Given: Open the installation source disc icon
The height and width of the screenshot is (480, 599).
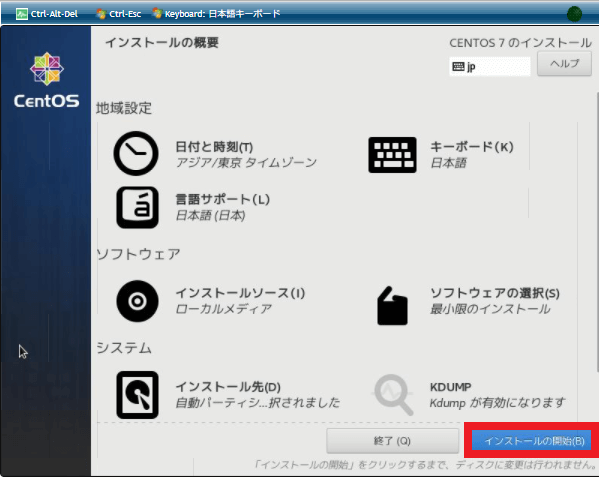Looking at the screenshot, I should pos(137,301).
